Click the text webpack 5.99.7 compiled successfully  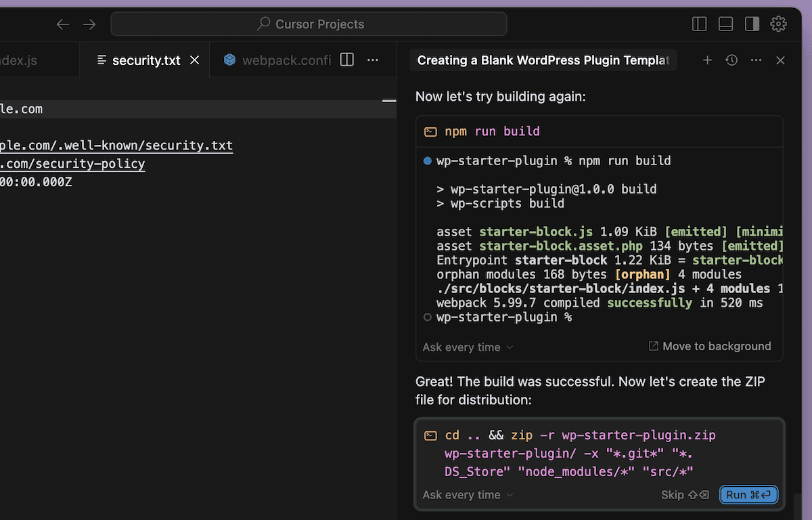564,303
